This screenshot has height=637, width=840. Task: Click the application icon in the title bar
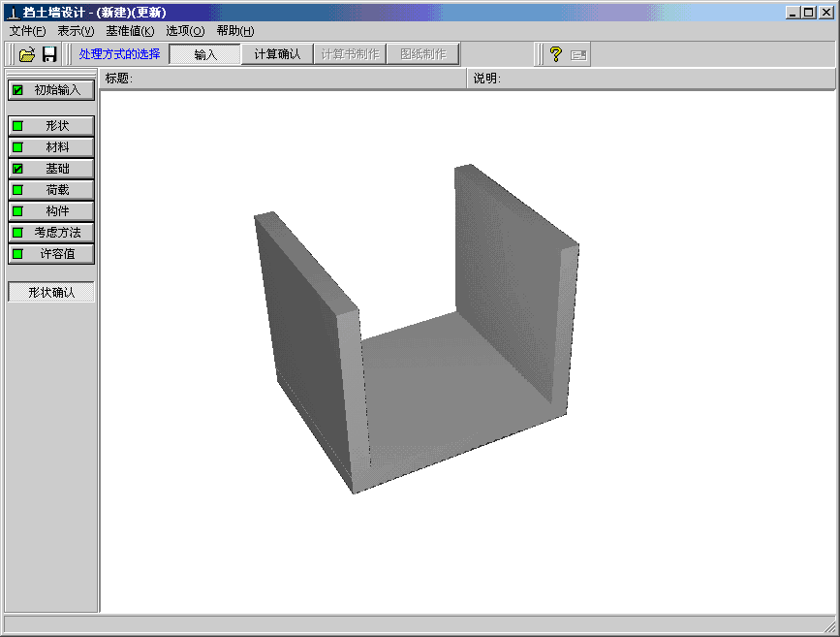(x=12, y=13)
